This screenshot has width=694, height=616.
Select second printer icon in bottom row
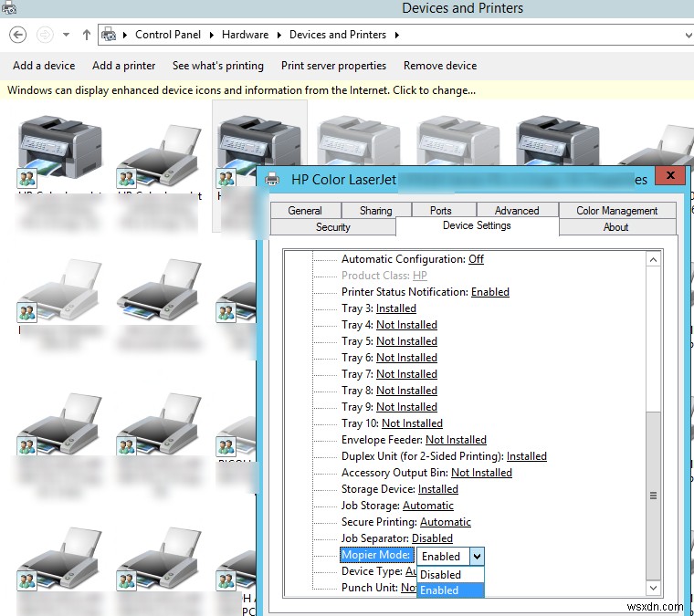[x=159, y=559]
